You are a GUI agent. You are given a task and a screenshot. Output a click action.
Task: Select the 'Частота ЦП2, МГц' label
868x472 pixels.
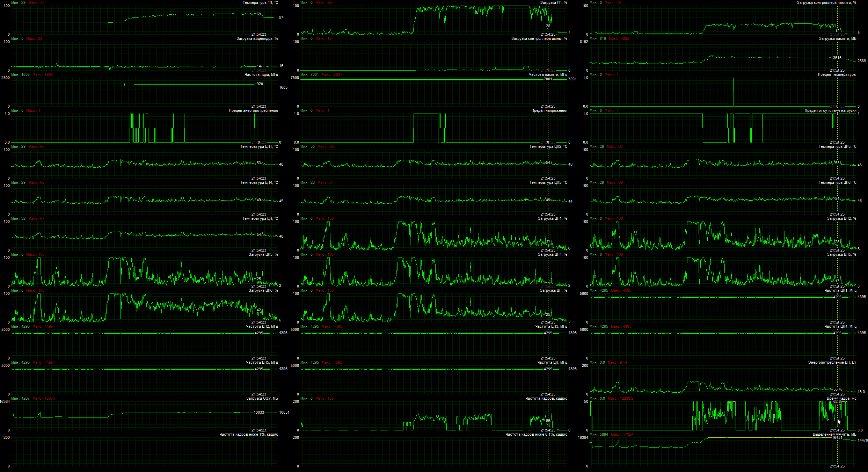click(262, 326)
